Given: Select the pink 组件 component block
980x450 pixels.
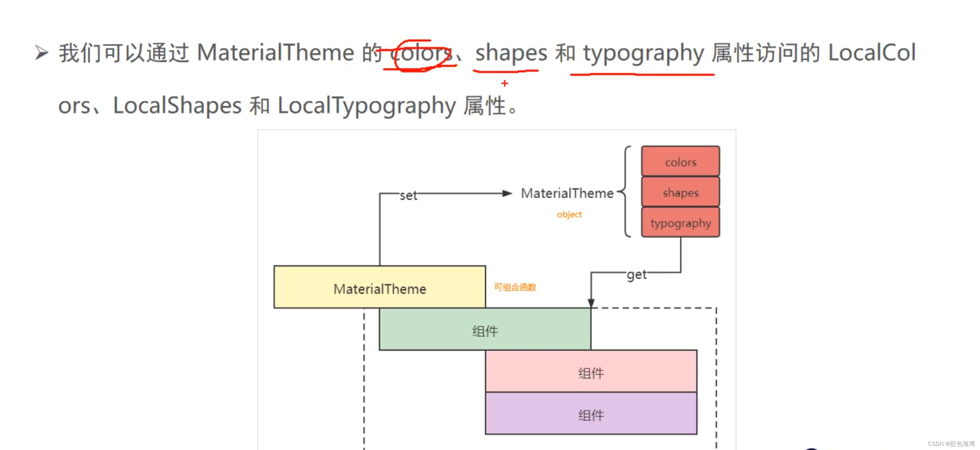Looking at the screenshot, I should click(x=591, y=374).
